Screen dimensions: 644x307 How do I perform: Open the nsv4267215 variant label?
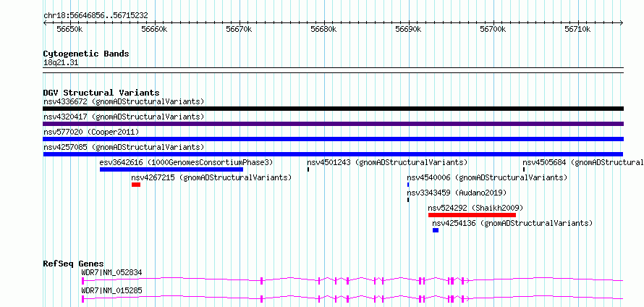tap(211, 177)
